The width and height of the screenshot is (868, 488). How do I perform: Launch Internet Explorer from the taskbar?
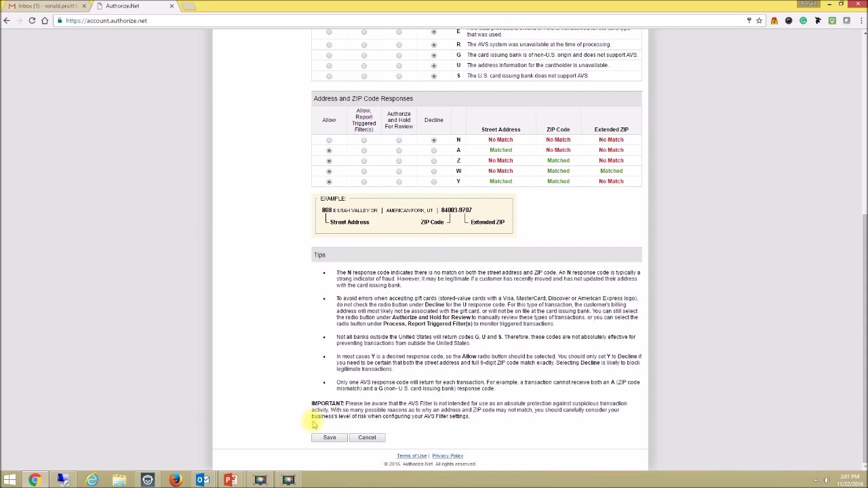pyautogui.click(x=92, y=480)
